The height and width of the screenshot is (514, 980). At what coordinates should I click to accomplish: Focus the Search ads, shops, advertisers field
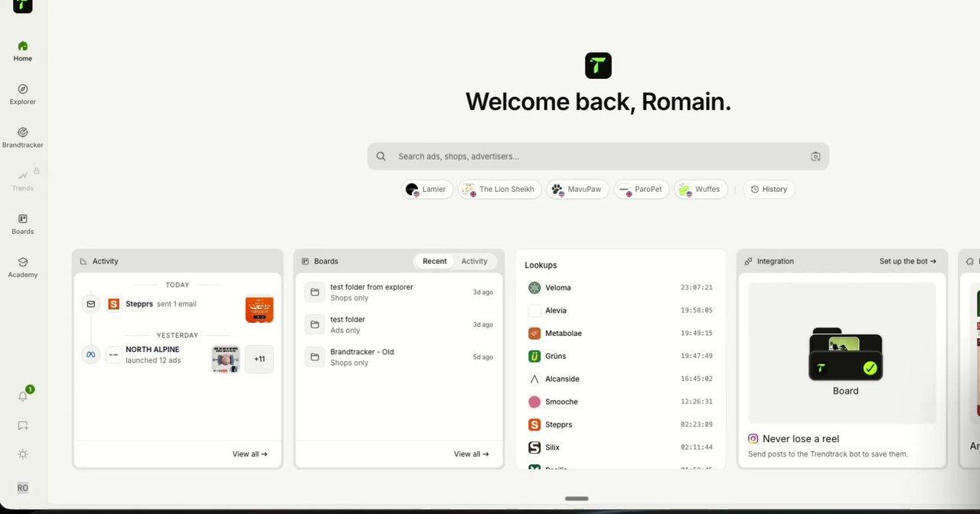598,156
